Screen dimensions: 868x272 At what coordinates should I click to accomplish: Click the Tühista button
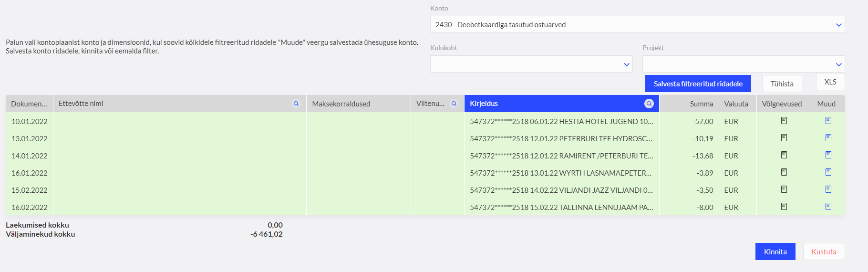(782, 84)
